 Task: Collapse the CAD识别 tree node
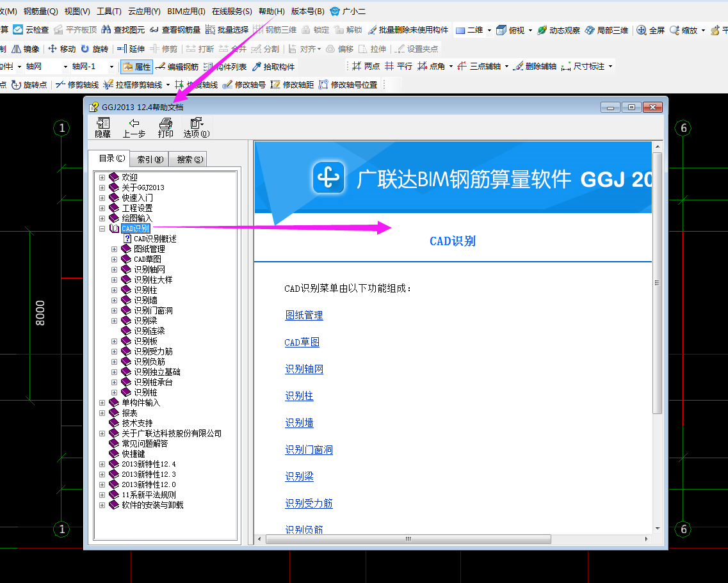pos(102,229)
